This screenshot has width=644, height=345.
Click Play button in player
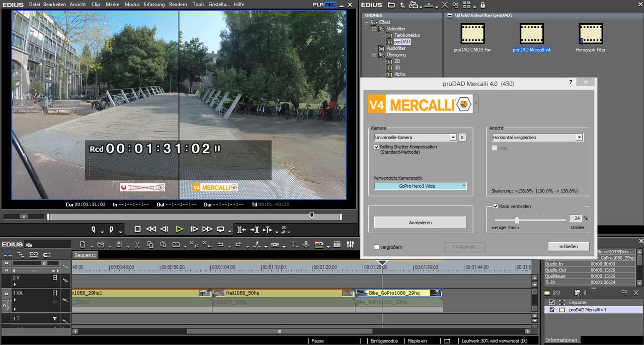(x=180, y=229)
